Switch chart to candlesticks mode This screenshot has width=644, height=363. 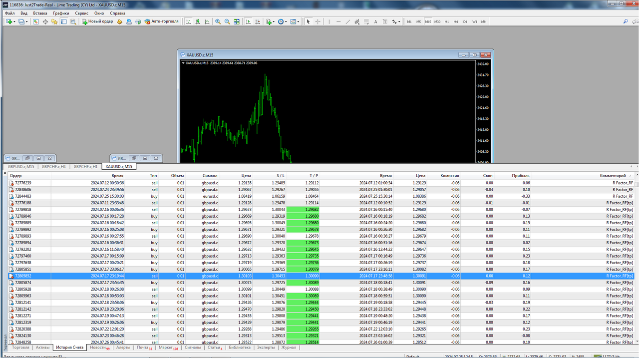(198, 21)
